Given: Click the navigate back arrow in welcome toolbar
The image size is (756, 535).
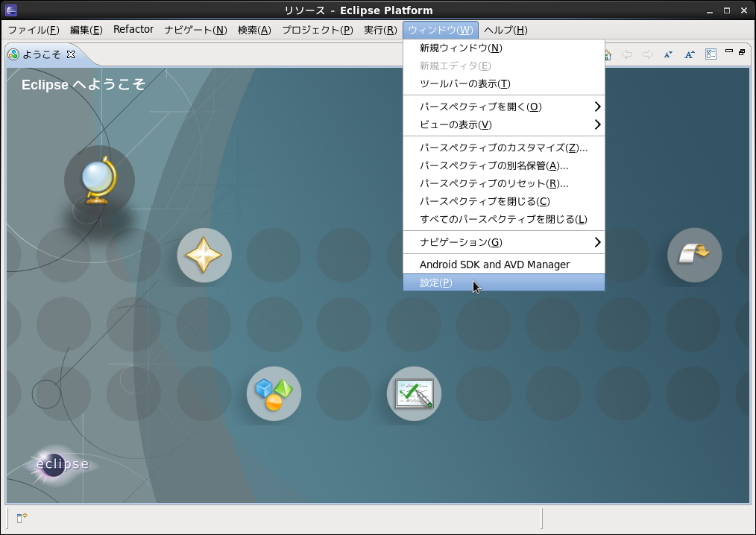Looking at the screenshot, I should click(x=627, y=54).
